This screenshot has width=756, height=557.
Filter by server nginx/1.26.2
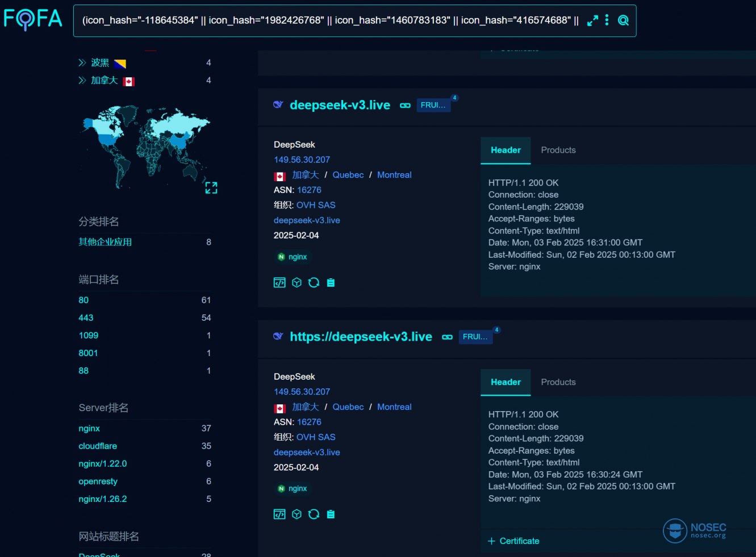pos(103,499)
